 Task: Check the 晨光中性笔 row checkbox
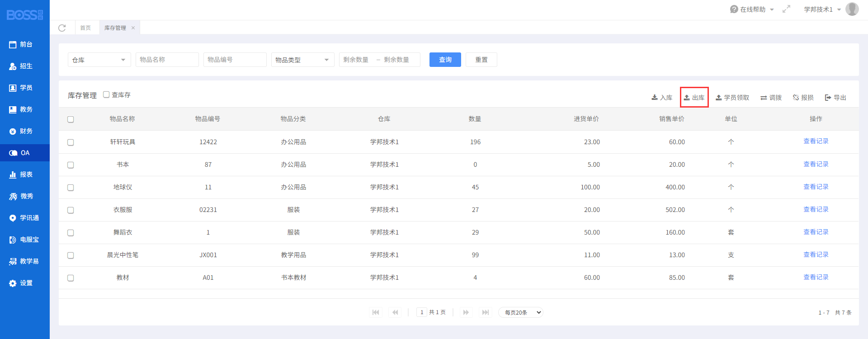71,255
